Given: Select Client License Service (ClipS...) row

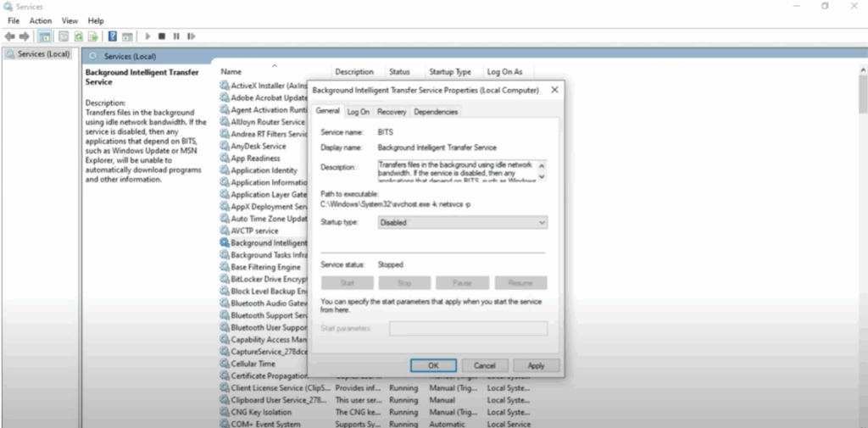Looking at the screenshot, I should (376, 387).
